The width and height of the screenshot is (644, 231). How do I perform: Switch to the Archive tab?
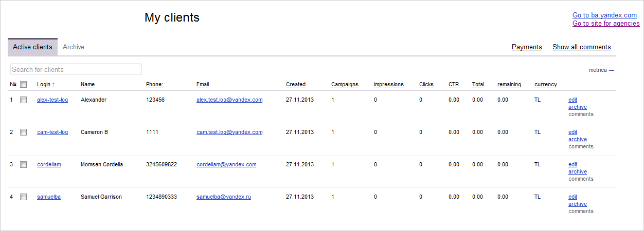[x=74, y=47]
